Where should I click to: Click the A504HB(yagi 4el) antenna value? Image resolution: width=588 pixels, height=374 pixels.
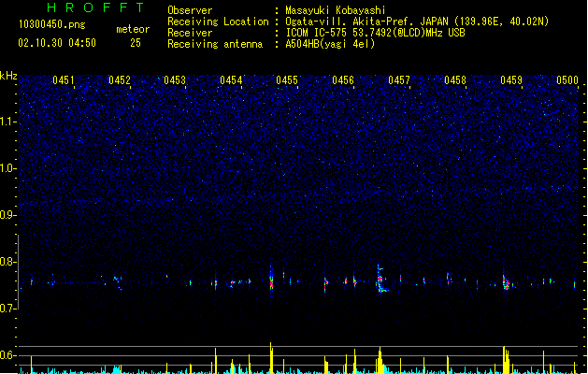pyautogui.click(x=330, y=44)
